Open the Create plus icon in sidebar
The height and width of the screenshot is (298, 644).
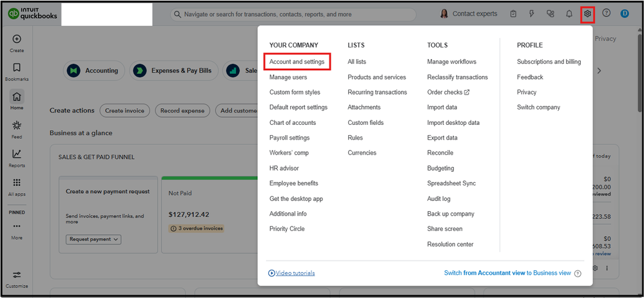pyautogui.click(x=17, y=39)
